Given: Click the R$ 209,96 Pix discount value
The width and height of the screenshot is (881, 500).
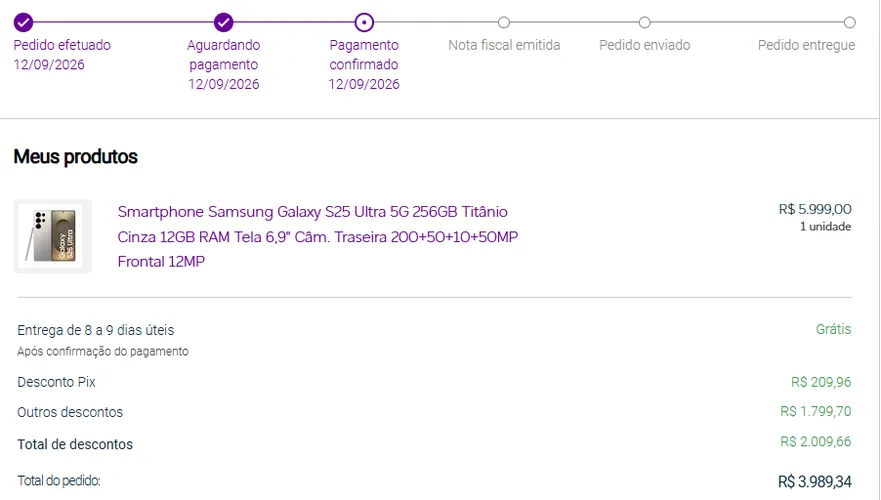Looking at the screenshot, I should [x=821, y=382].
